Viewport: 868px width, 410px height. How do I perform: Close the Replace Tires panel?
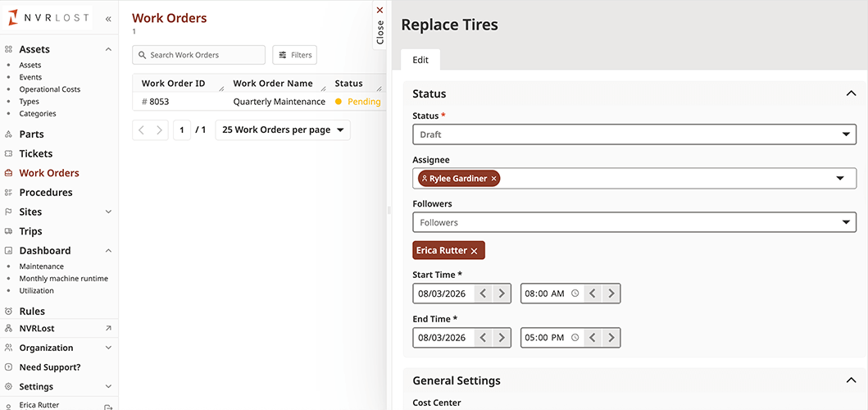379,25
